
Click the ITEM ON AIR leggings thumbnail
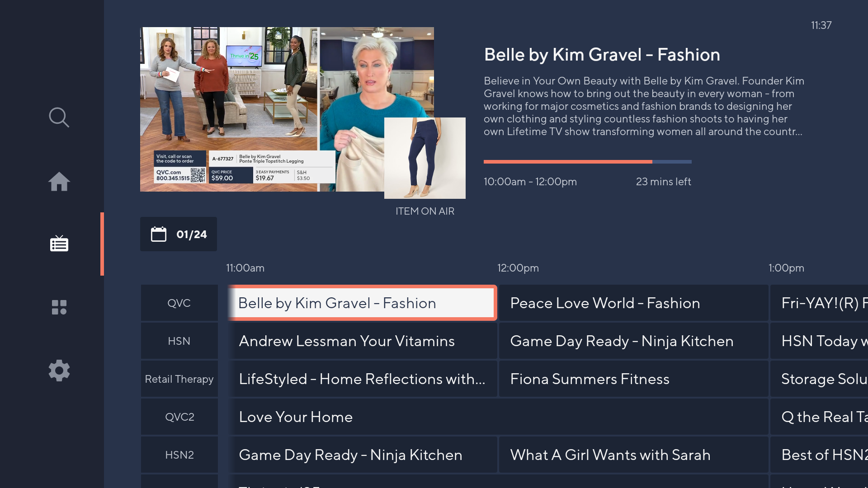tap(425, 158)
